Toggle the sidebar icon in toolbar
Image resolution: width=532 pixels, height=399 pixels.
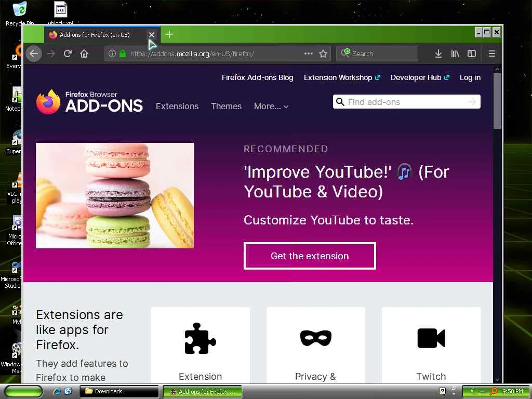click(x=472, y=54)
